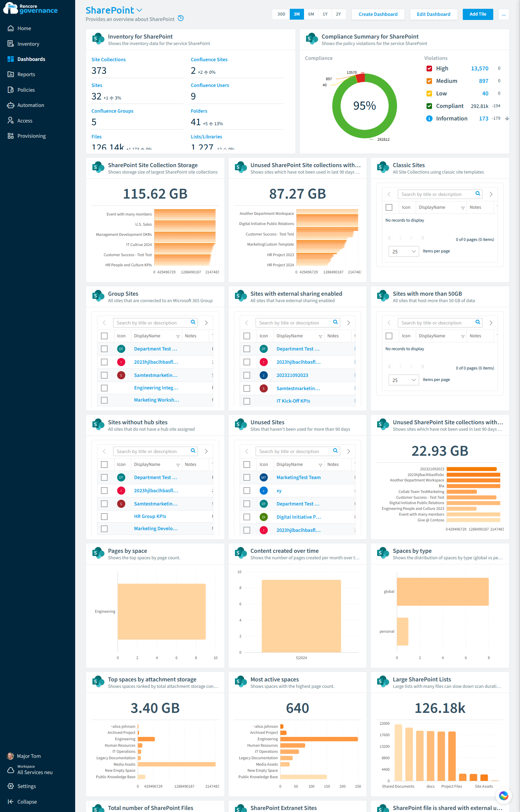Open items per page dropdown in Sites with more than 50GB
520x812 pixels.
(x=404, y=380)
